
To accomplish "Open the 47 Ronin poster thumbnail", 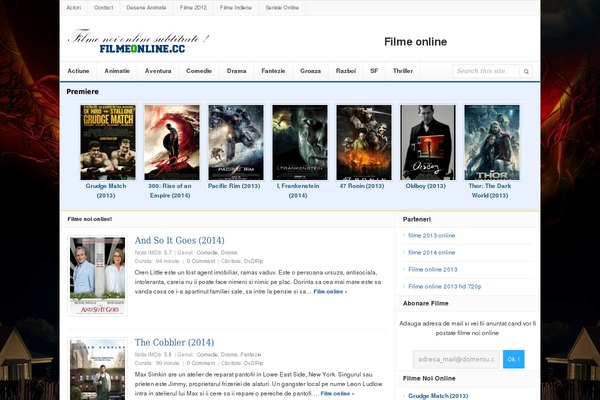I will point(364,142).
